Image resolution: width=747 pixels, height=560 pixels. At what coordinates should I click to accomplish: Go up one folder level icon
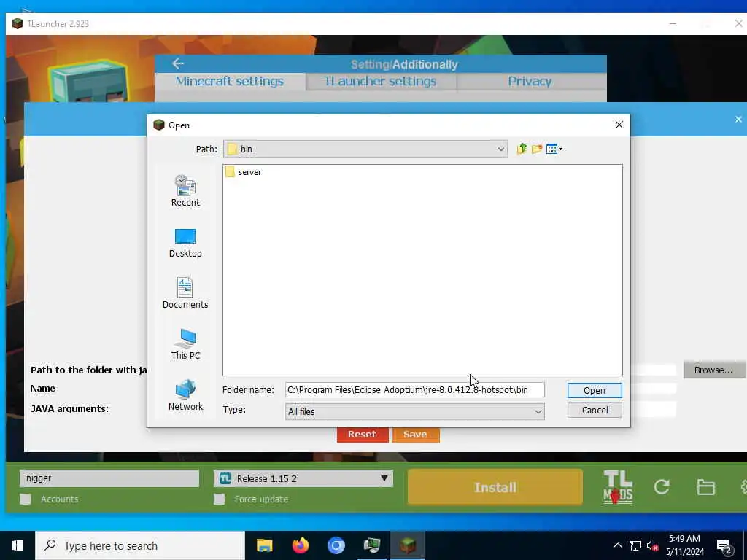pyautogui.click(x=522, y=149)
